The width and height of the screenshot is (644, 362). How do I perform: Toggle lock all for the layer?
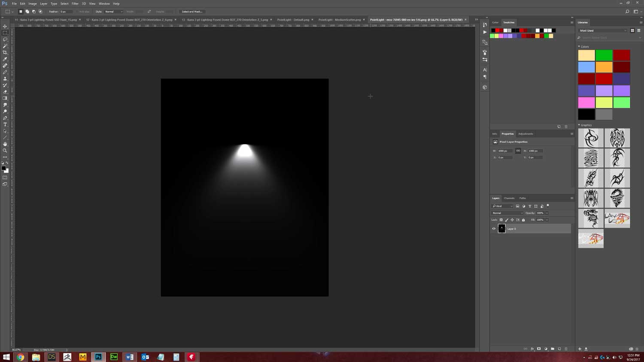[523, 220]
